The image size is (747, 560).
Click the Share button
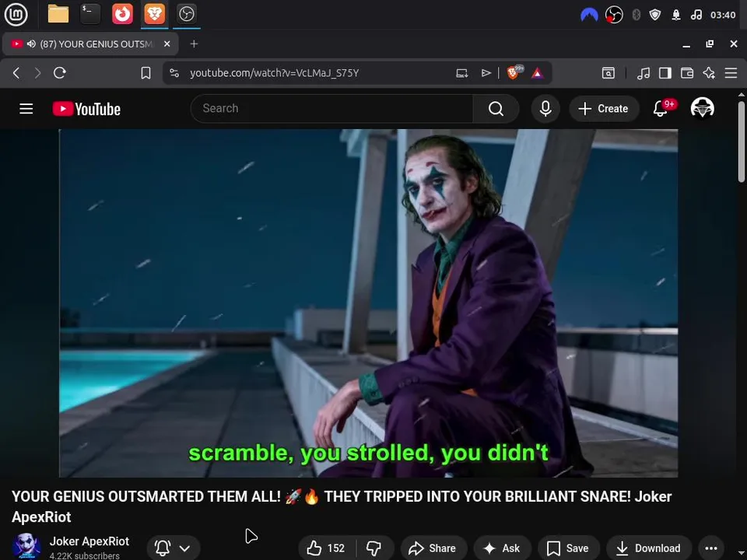coord(433,548)
